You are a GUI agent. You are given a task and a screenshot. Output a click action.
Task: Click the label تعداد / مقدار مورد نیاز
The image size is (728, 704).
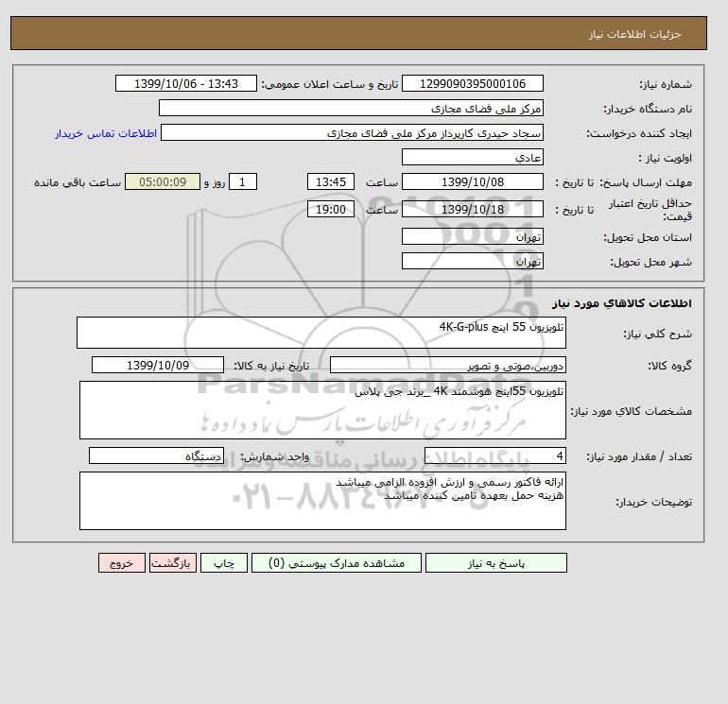[639, 456]
